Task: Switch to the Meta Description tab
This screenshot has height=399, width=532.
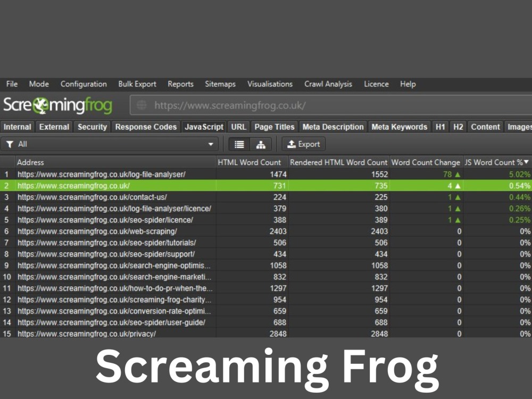Action: 333,127
